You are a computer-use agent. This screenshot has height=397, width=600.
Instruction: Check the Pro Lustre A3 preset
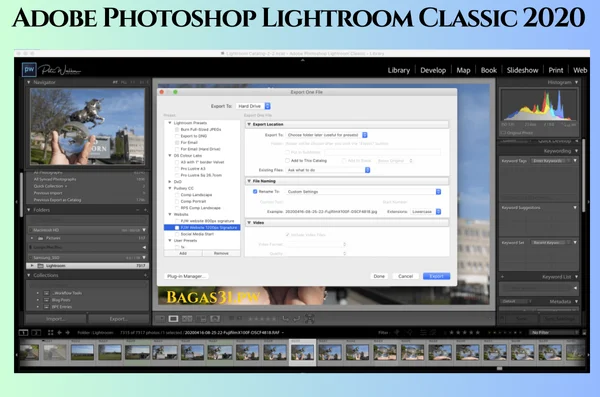pos(177,168)
